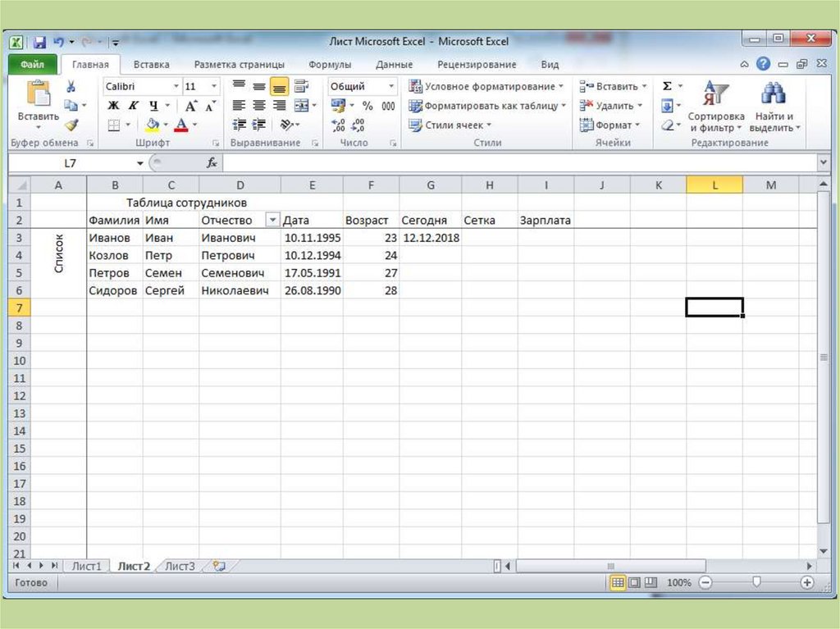Click the Paste (Вставить) clipboard icon
Screen dimensions: 840x629
click(38, 94)
